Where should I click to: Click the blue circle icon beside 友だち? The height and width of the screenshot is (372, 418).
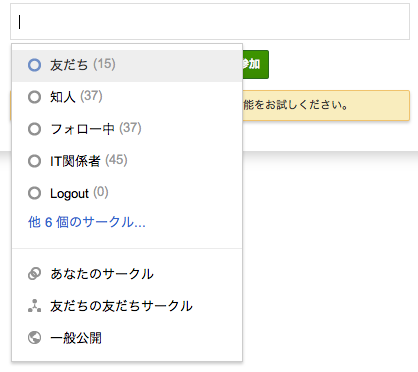pos(34,65)
